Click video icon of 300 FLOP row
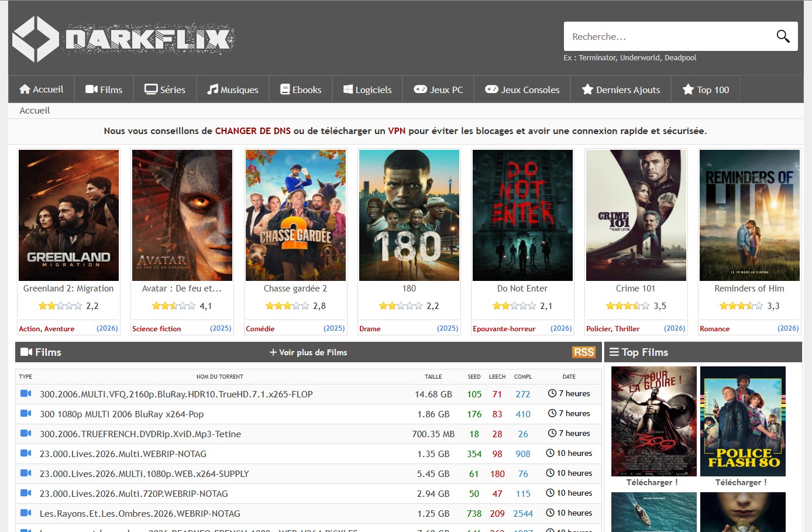The height and width of the screenshot is (532, 812). point(26,394)
